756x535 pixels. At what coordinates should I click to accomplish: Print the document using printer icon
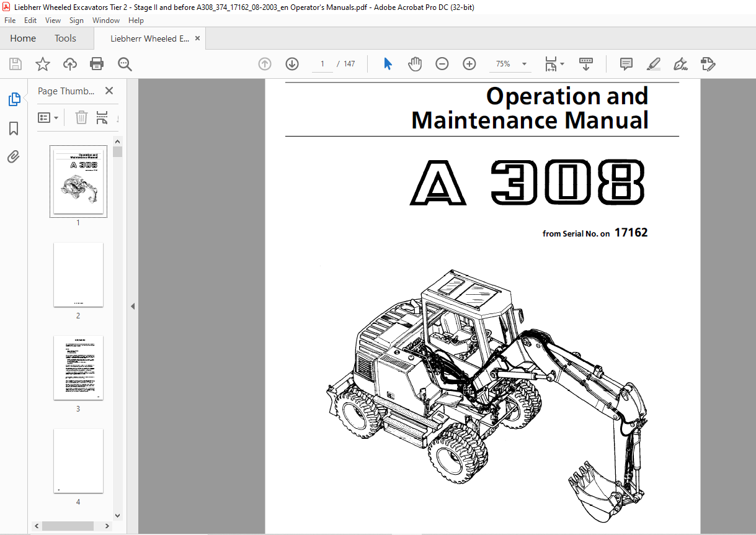click(x=97, y=64)
